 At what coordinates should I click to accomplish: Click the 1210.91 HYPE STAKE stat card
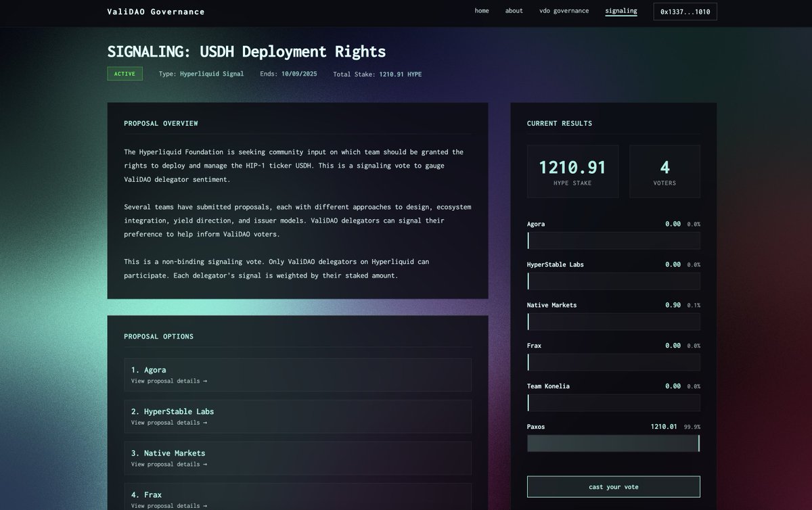[572, 171]
